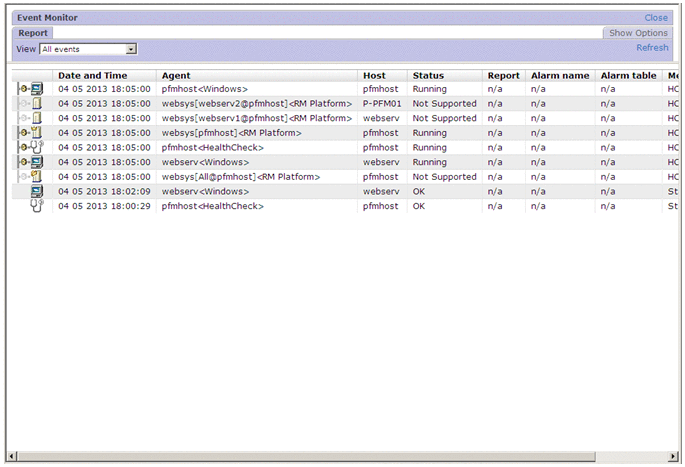
Task: Click the Status column header
Action: 428,75
